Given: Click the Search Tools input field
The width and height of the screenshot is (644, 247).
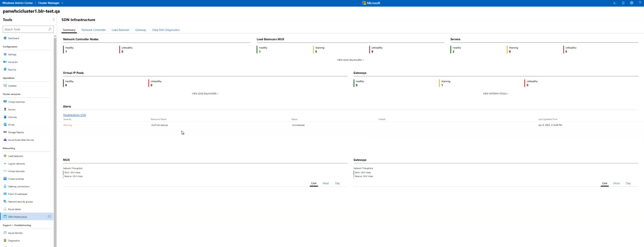Looking at the screenshot, I should click(25, 29).
